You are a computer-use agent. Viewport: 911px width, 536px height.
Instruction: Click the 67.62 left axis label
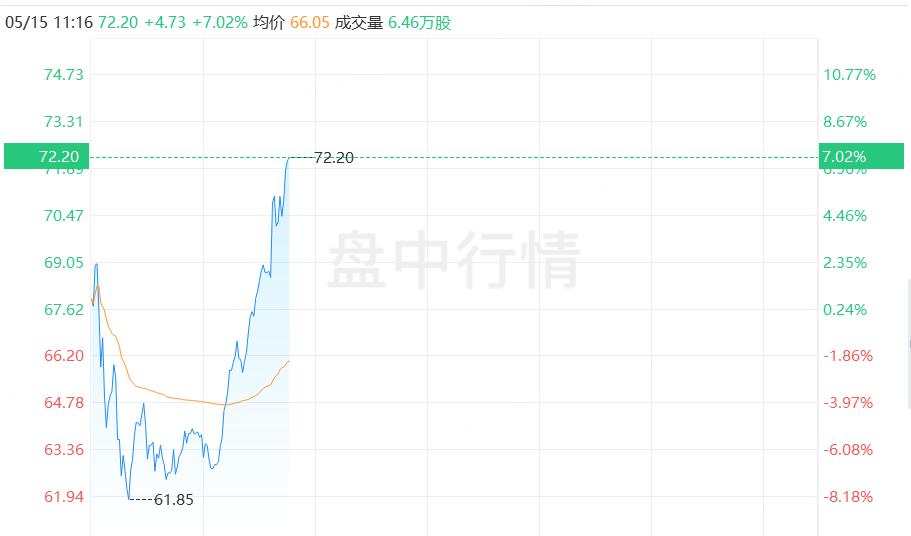[64, 310]
